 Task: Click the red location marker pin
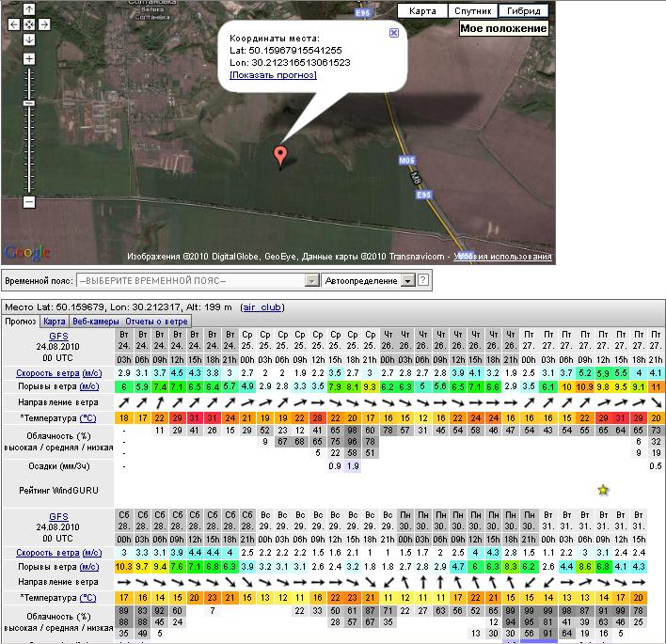click(279, 155)
